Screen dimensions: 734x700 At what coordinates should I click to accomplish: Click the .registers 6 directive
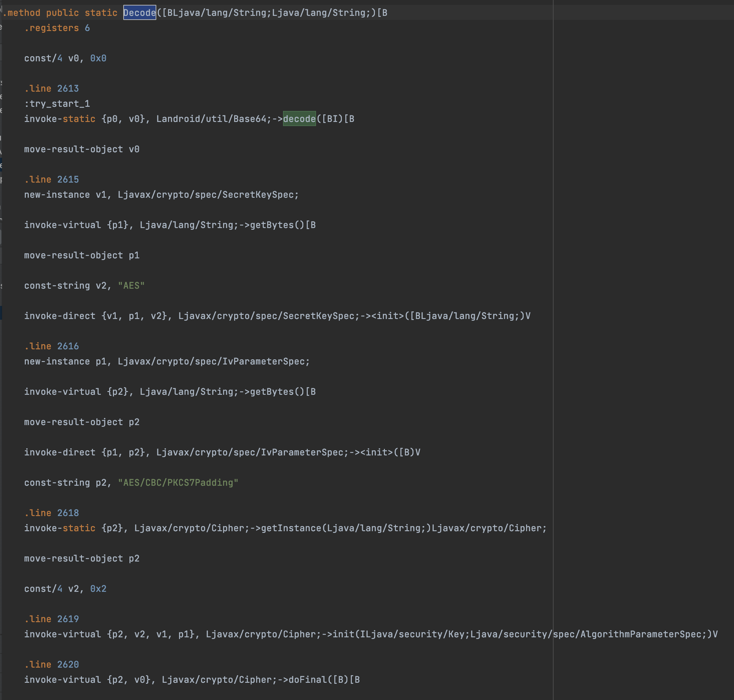click(57, 28)
